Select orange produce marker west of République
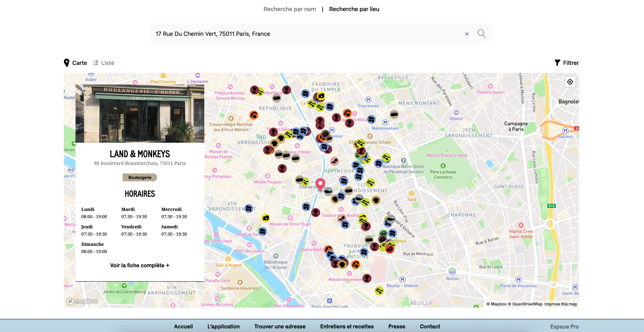The image size is (644, 332). coord(254,115)
